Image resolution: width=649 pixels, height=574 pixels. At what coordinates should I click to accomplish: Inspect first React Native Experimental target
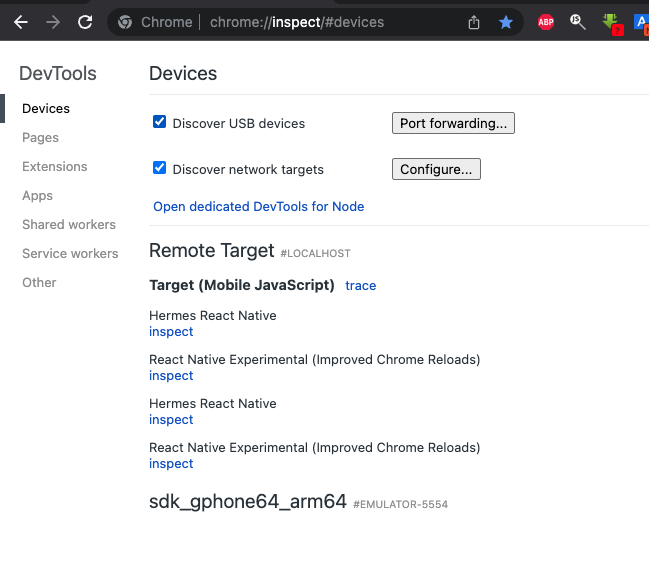pyautogui.click(x=171, y=376)
